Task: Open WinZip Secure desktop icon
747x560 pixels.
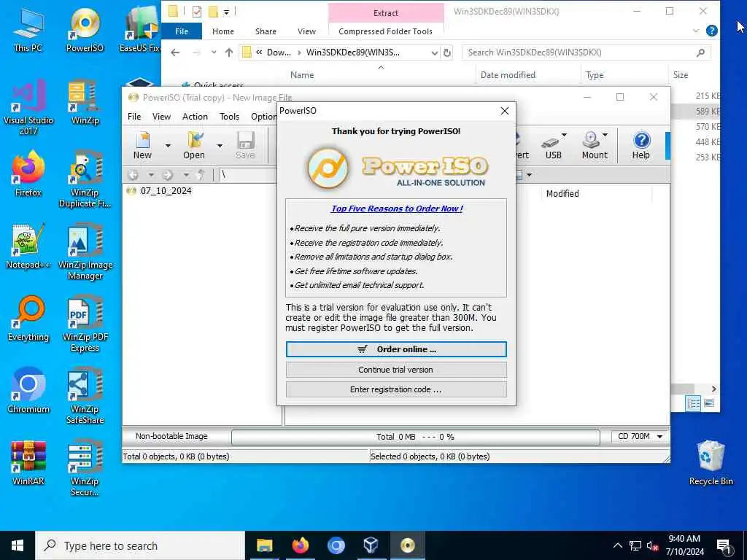Action: coord(85,468)
